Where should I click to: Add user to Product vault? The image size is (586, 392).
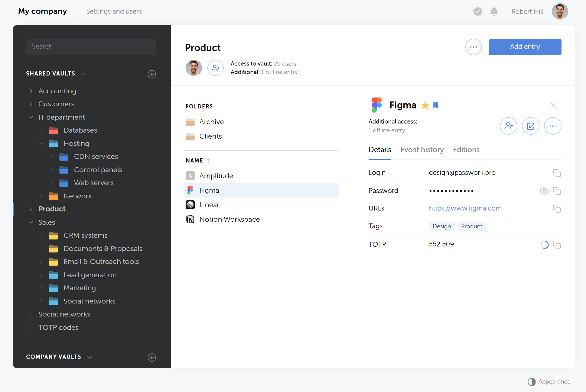click(x=216, y=68)
